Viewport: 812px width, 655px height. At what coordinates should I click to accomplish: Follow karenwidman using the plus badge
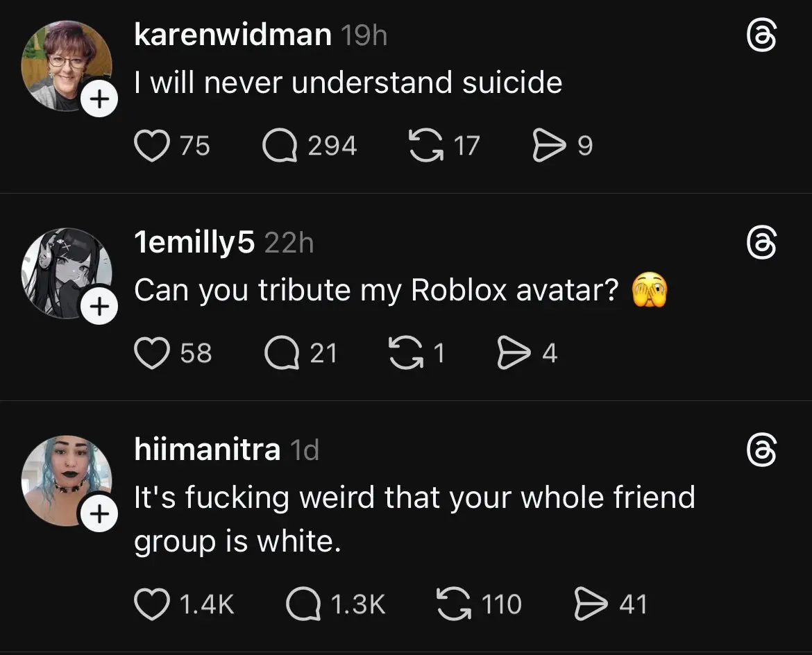click(99, 101)
